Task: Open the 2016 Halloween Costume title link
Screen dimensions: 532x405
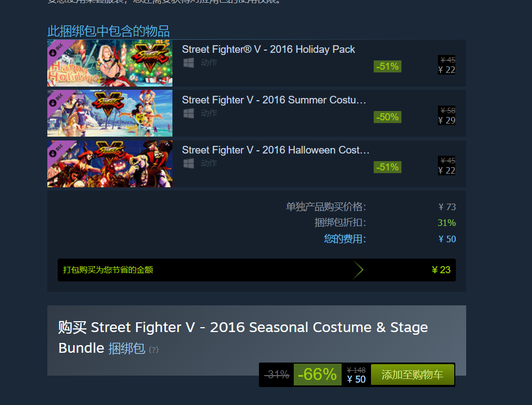Action: point(275,150)
